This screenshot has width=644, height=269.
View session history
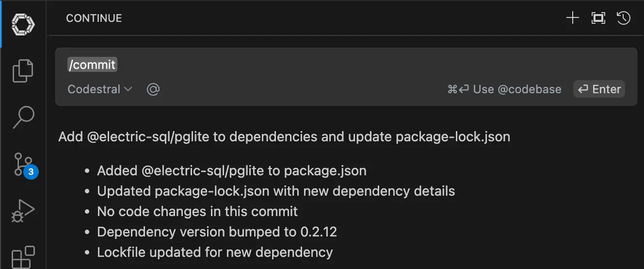(x=624, y=18)
